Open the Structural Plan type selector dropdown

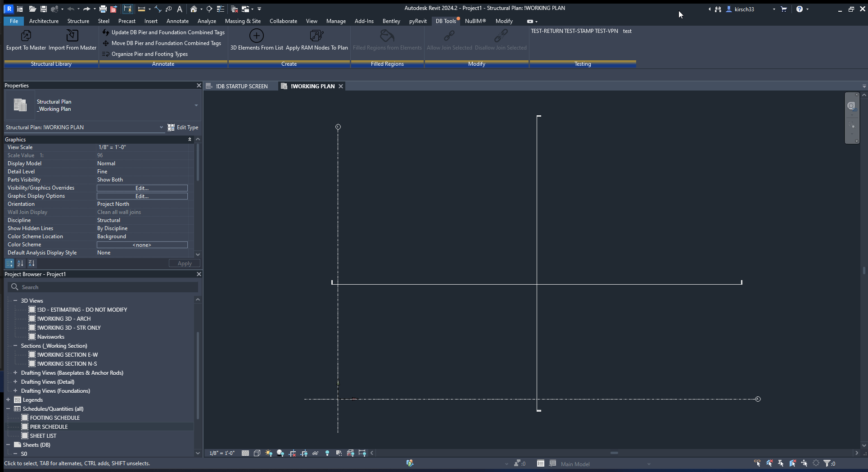tap(162, 127)
